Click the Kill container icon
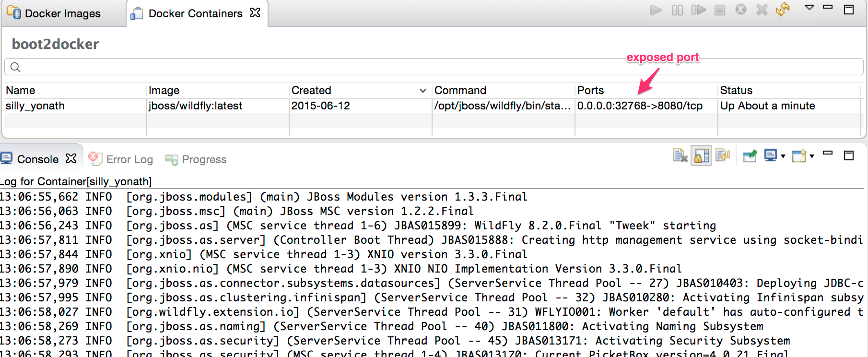Image resolution: width=868 pixels, height=357 pixels. (x=741, y=10)
